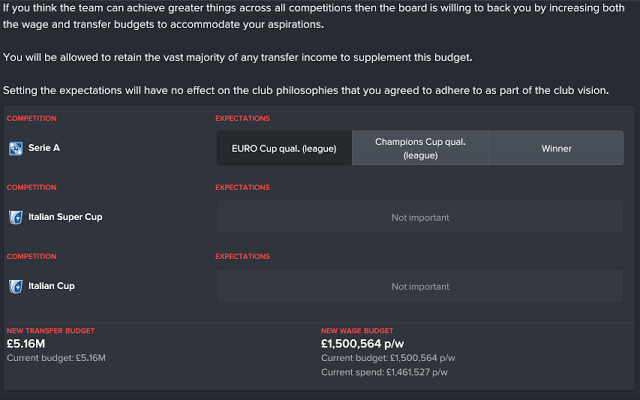The image size is (640, 400).
Task: Click the £5.16M new transfer budget value
Action: (26, 344)
